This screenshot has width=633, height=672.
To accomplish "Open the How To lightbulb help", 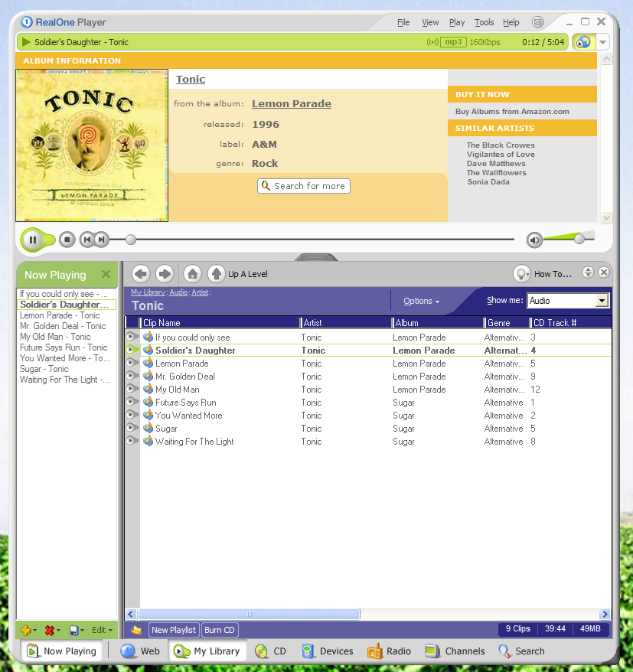I will pyautogui.click(x=521, y=274).
